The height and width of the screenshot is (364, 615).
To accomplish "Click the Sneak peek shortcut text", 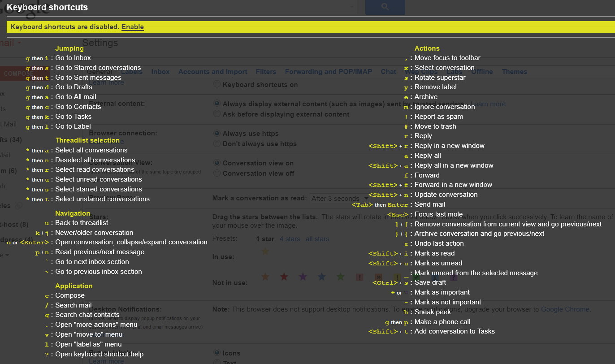I will pos(433,312).
